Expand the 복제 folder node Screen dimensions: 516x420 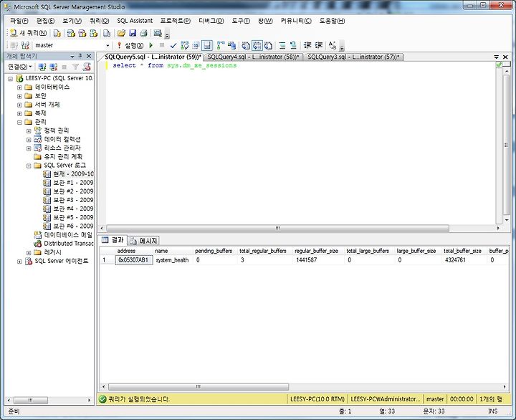pyautogui.click(x=19, y=113)
